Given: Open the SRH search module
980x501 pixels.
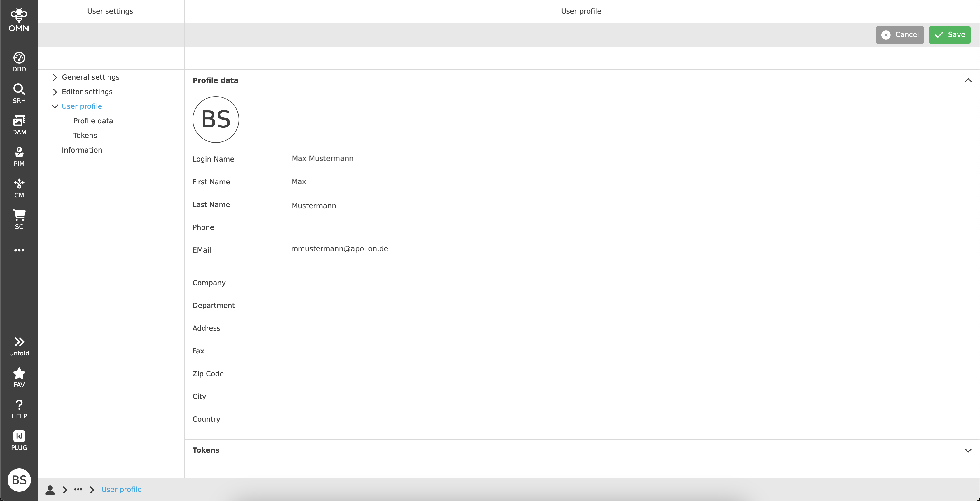Looking at the screenshot, I should pyautogui.click(x=19, y=93).
